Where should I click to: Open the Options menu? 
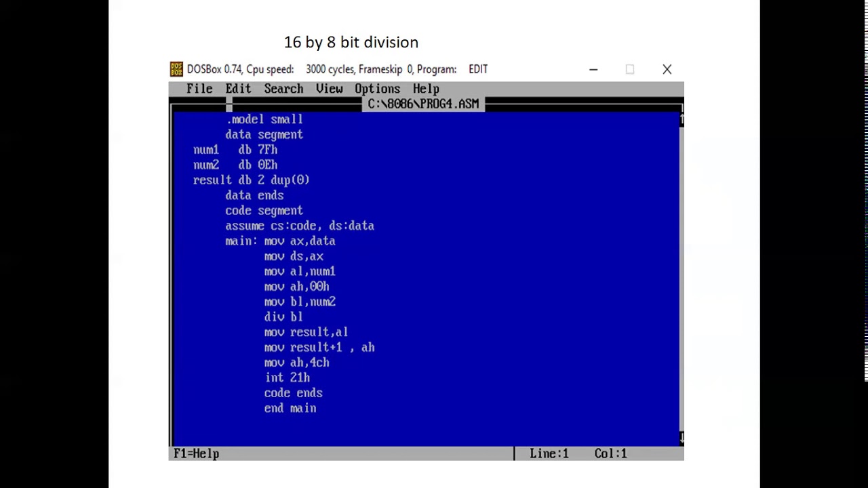pyautogui.click(x=377, y=89)
